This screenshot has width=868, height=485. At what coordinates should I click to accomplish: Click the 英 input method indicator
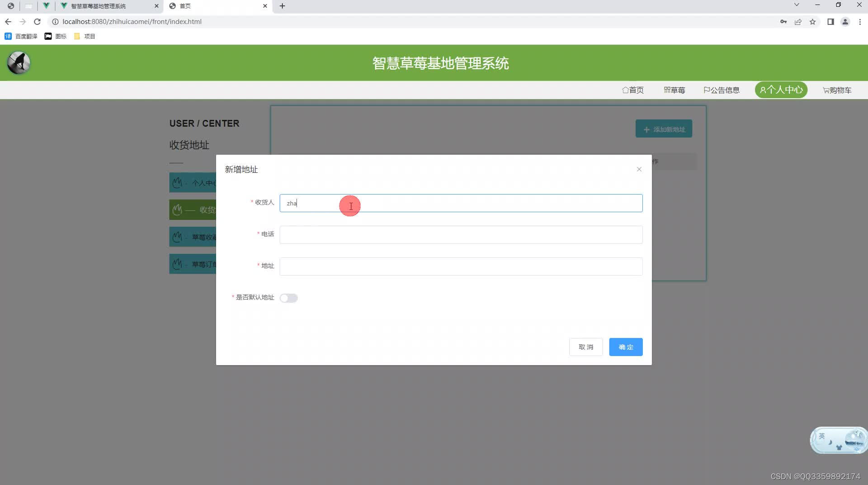pos(821,436)
